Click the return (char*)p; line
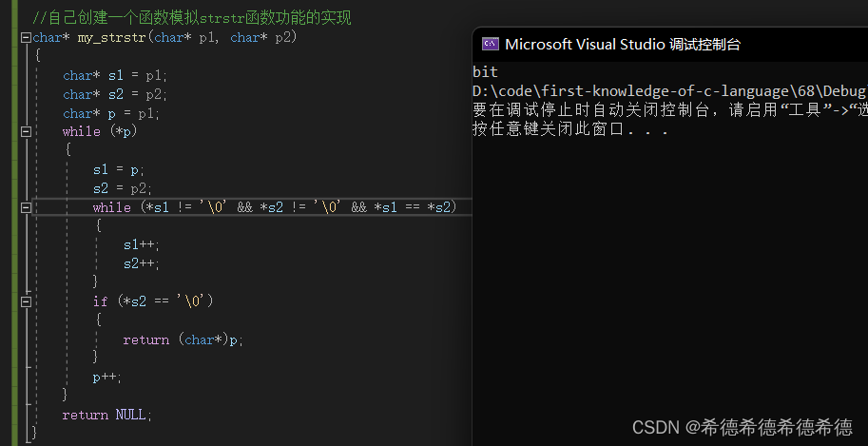The height and width of the screenshot is (446, 868). point(183,339)
